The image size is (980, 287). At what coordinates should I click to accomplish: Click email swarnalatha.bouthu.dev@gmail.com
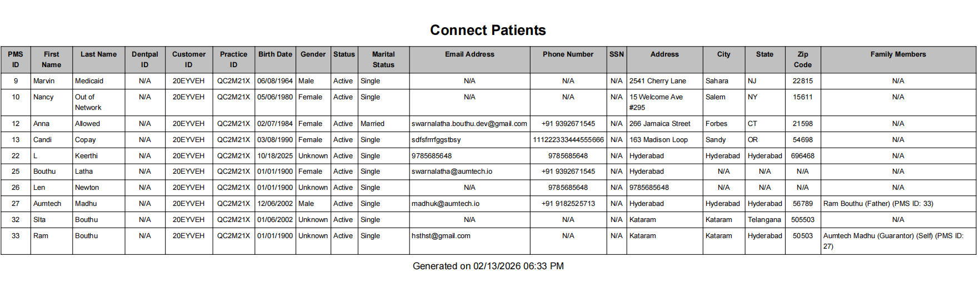pyautogui.click(x=469, y=124)
